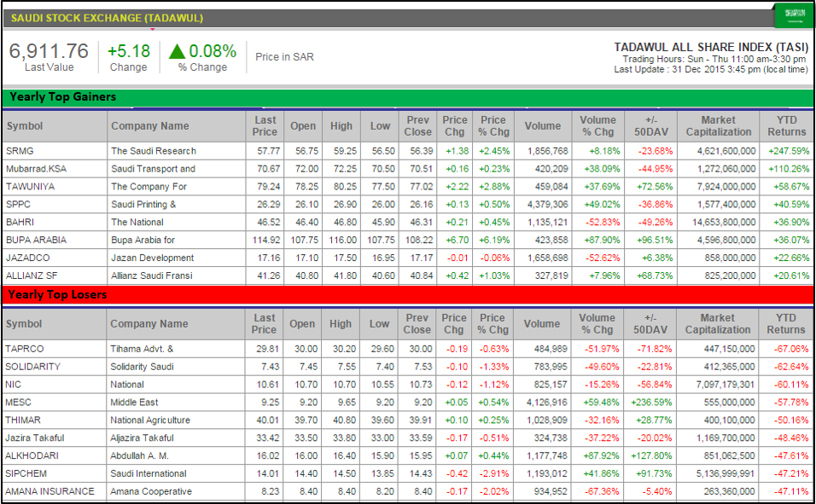Click BAHRI's 14,653,800,000 market cap
The height and width of the screenshot is (504, 816).
click(724, 222)
